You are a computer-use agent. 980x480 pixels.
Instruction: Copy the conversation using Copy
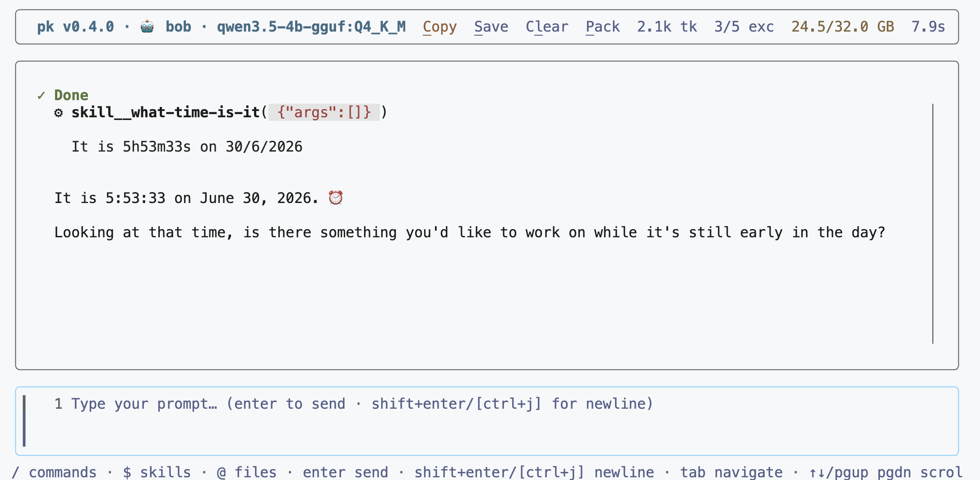[439, 27]
